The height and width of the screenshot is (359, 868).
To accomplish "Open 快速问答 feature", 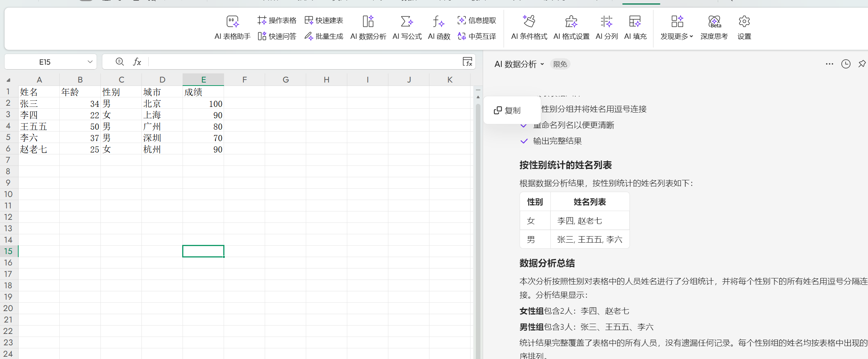I will 277,36.
